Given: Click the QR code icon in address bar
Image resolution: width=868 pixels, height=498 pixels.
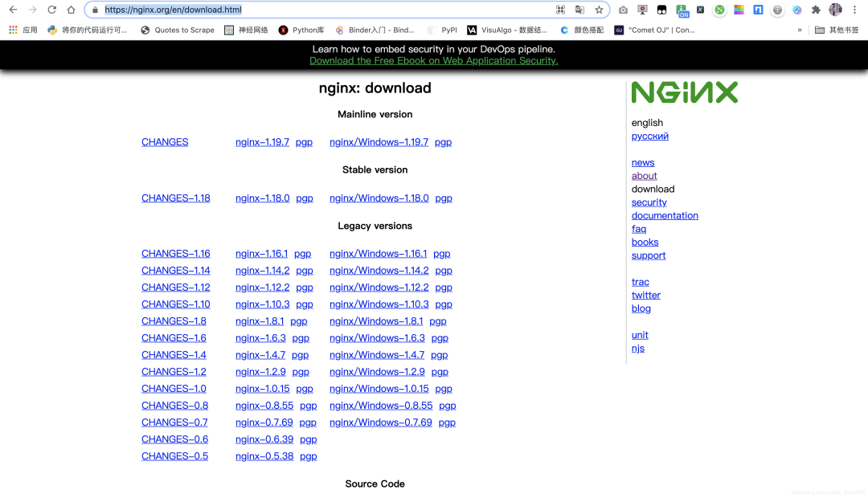Looking at the screenshot, I should (x=560, y=10).
